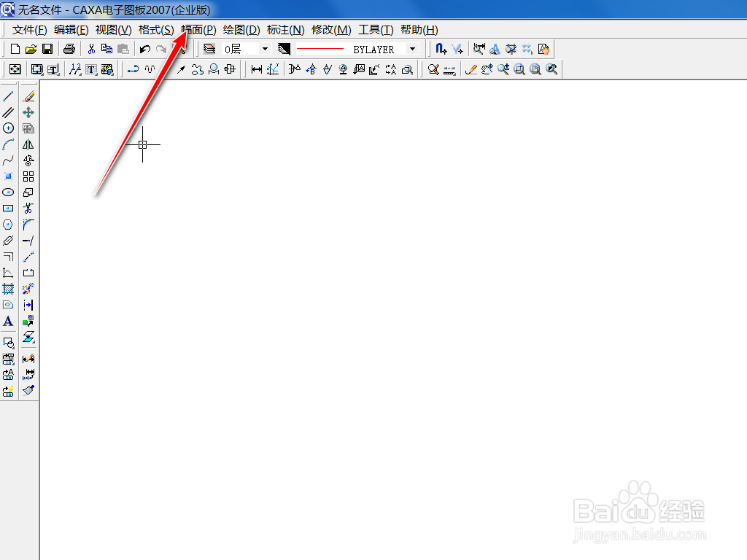747x560 pixels.
Task: Open the 视图(V) menu
Action: [113, 29]
